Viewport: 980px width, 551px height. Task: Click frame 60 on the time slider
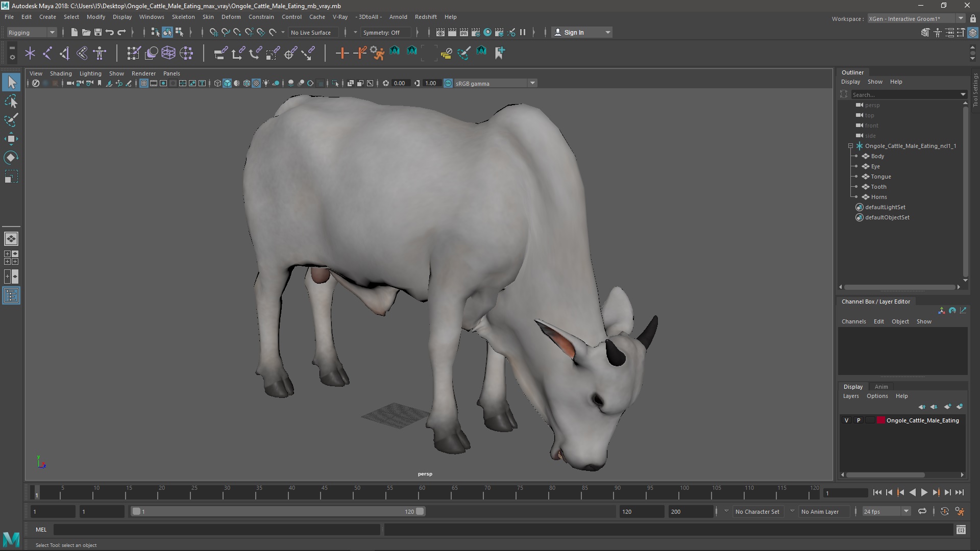coord(422,493)
